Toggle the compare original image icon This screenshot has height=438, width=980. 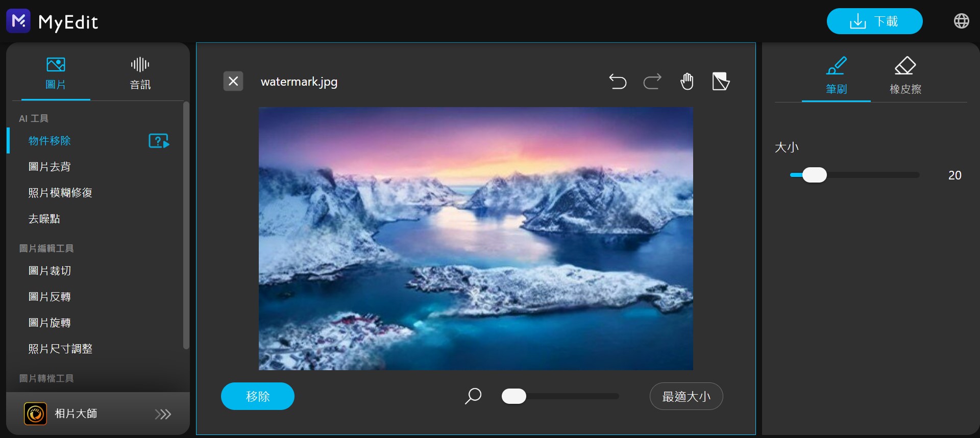coord(721,82)
